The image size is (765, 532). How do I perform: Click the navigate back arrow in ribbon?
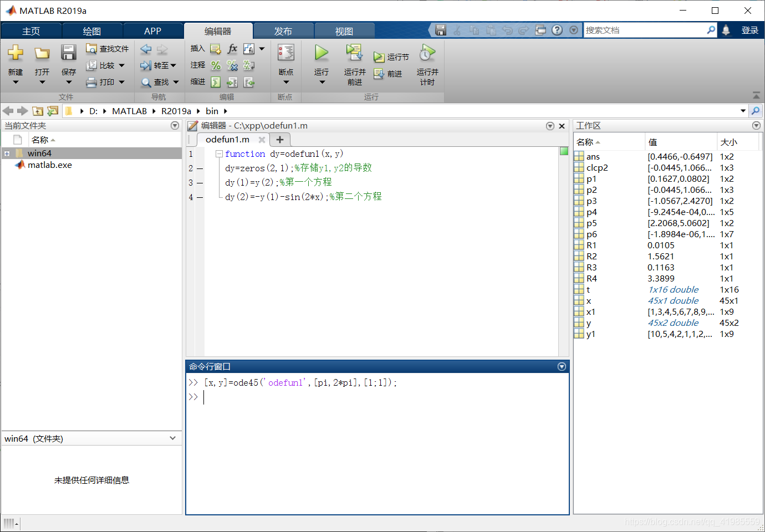[x=146, y=49]
